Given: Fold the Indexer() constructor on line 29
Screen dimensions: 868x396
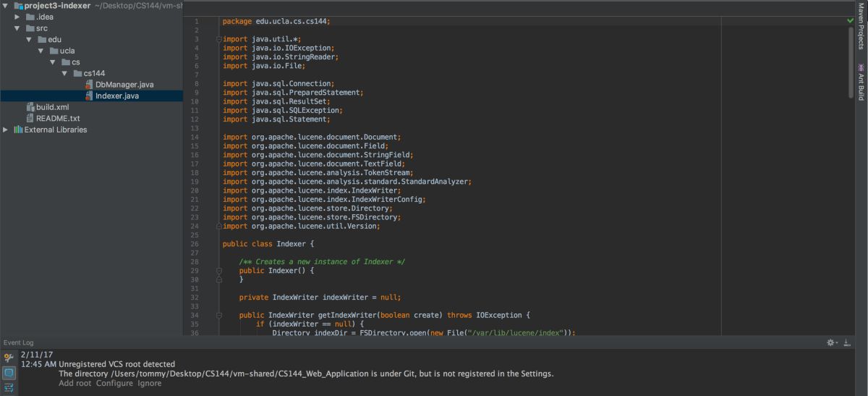Looking at the screenshot, I should coord(218,271).
